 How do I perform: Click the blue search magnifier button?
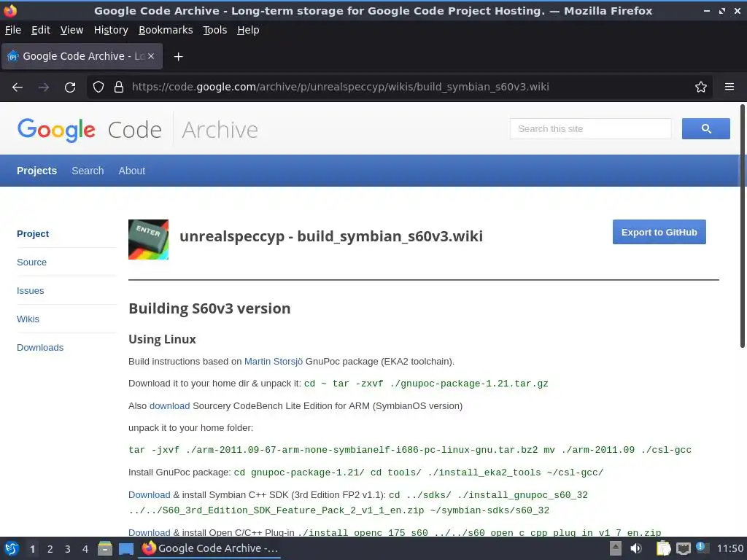pos(705,128)
